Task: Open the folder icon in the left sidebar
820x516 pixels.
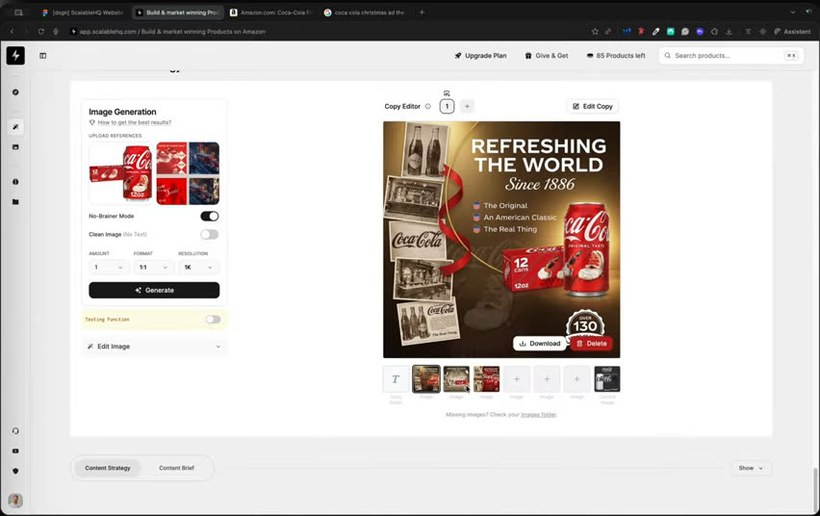Action: coord(16,202)
